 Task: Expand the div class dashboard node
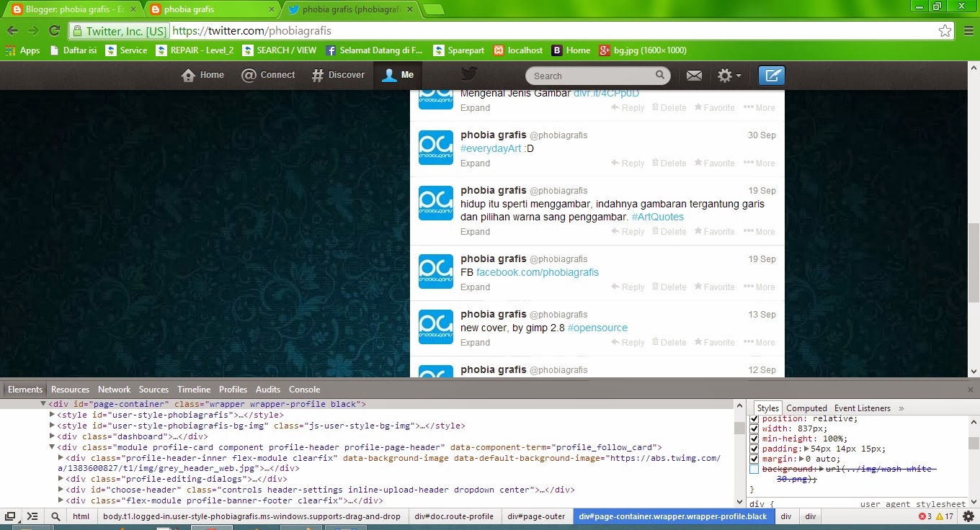pyautogui.click(x=52, y=436)
